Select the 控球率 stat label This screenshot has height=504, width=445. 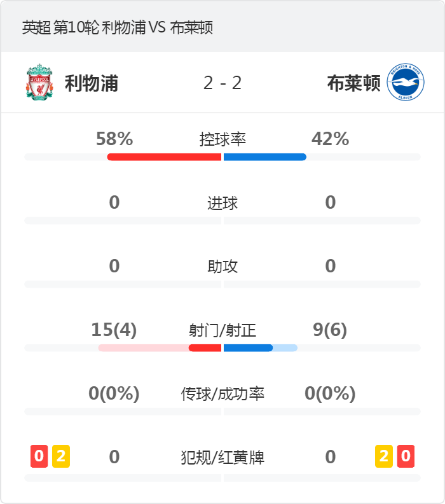coord(222,139)
